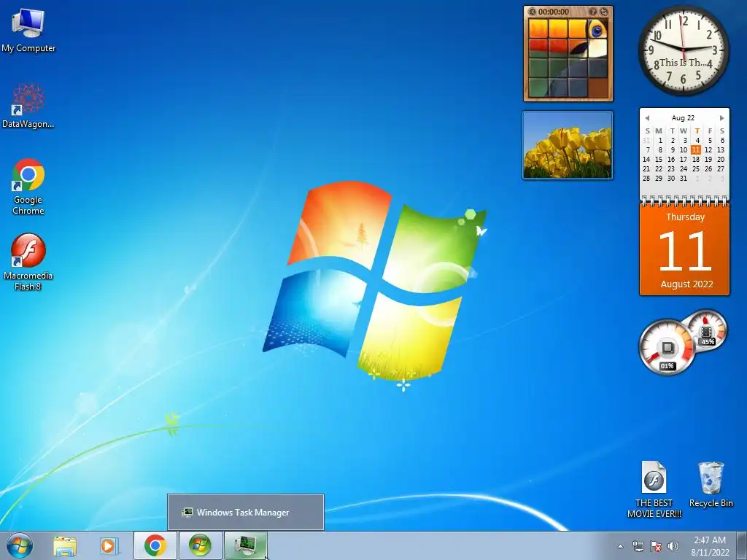Open the Windows Task Manager preview thumbnail
This screenshot has width=747, height=560.
click(x=246, y=513)
